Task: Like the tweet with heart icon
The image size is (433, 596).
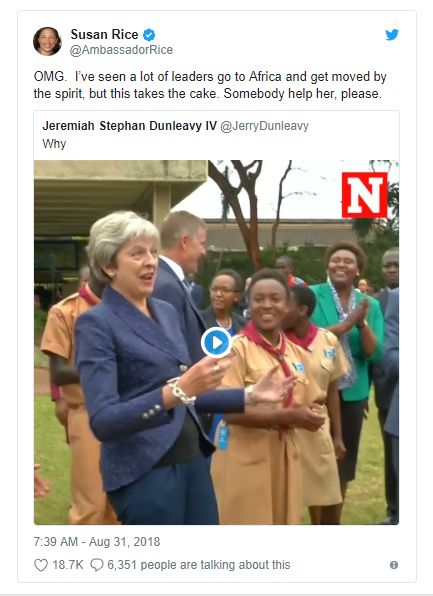Action: click(41, 565)
